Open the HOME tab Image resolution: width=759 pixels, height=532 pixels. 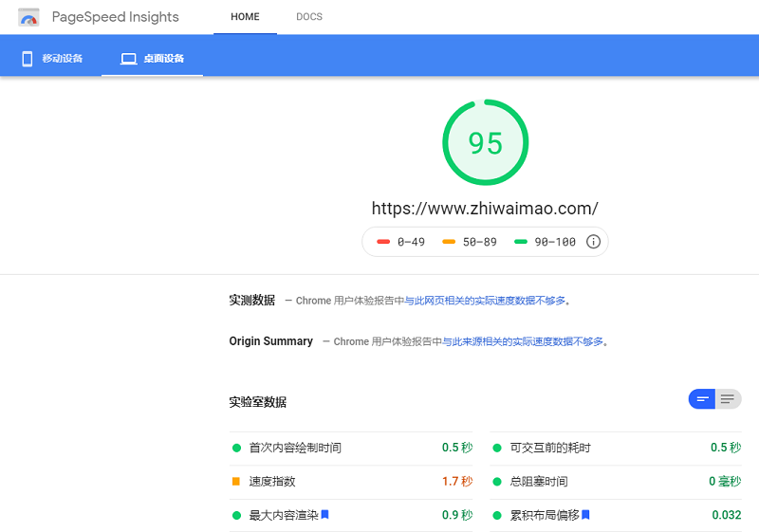[x=245, y=17]
